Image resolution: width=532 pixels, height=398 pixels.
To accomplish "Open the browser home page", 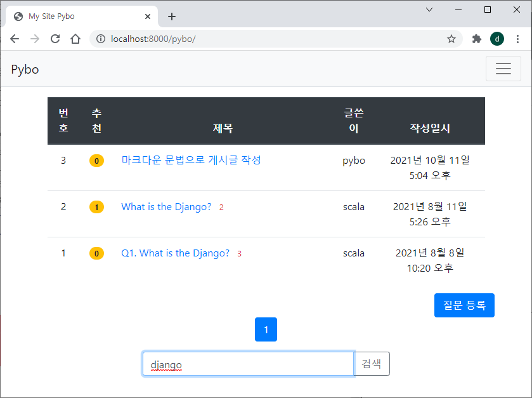I will (75, 39).
